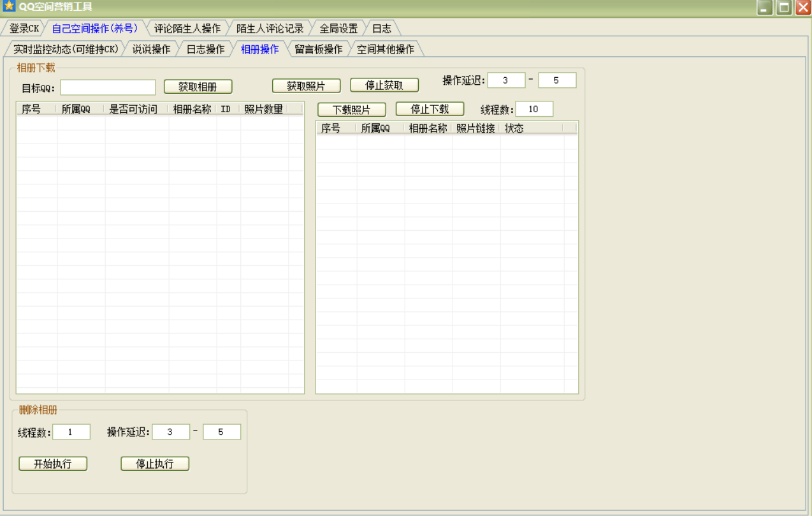The height and width of the screenshot is (516, 812).
Task: Minimize the QQ空间营销工具 window
Action: (765, 7)
